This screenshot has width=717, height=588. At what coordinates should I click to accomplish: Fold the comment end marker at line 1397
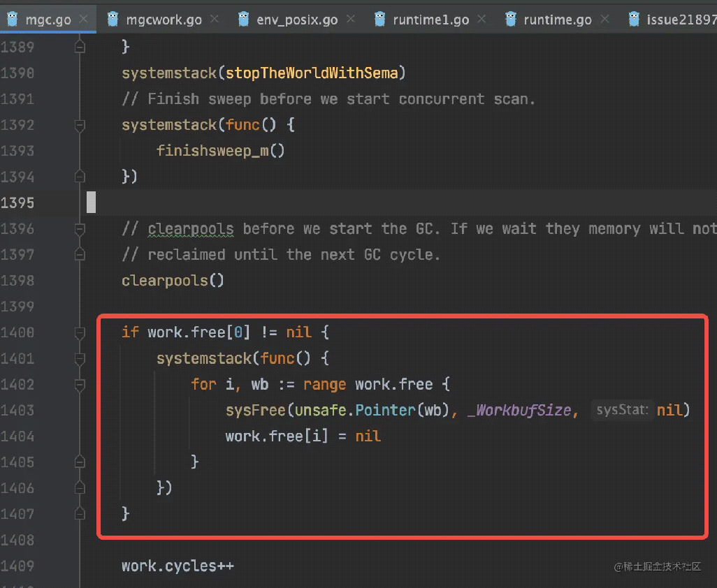(80, 254)
